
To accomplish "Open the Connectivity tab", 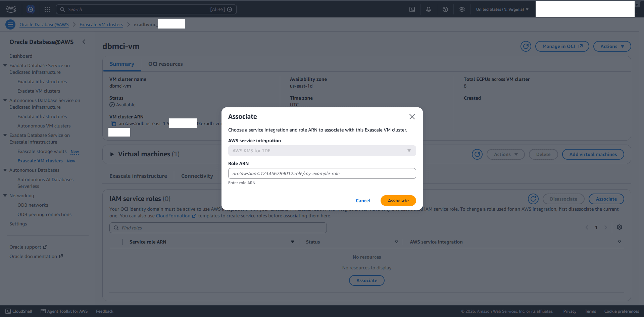I will [197, 176].
